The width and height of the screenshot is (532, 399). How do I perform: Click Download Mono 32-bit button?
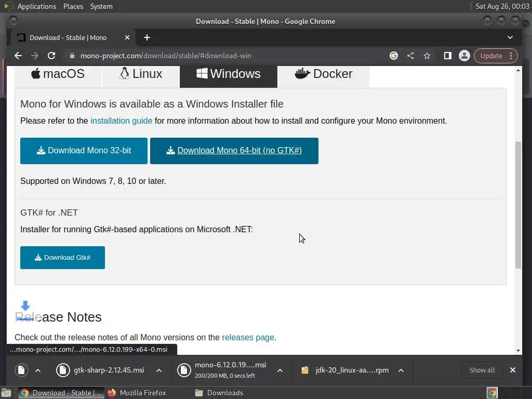click(84, 151)
